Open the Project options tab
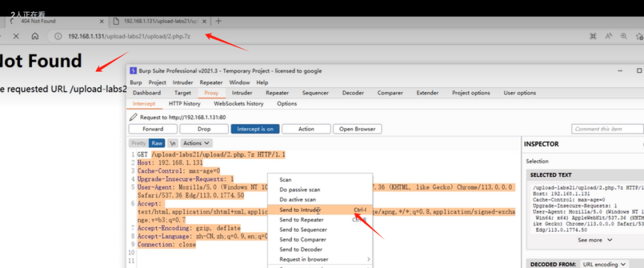The image size is (644, 268). click(x=471, y=93)
